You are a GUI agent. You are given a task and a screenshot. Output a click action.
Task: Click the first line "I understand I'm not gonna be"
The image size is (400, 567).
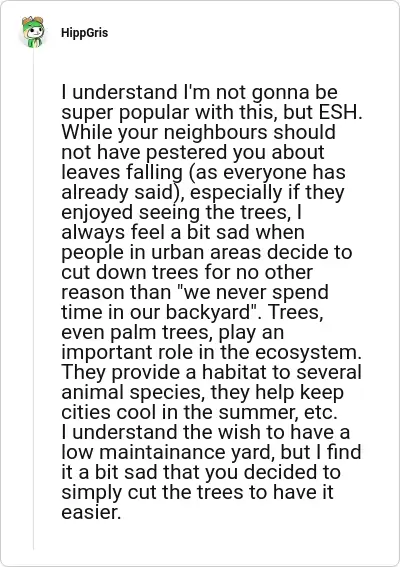[199, 92]
